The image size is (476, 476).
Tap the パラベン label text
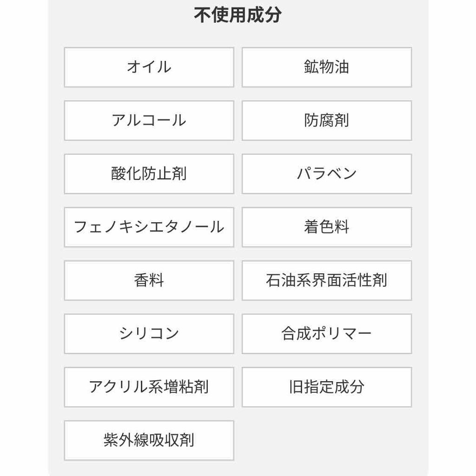coord(326,174)
